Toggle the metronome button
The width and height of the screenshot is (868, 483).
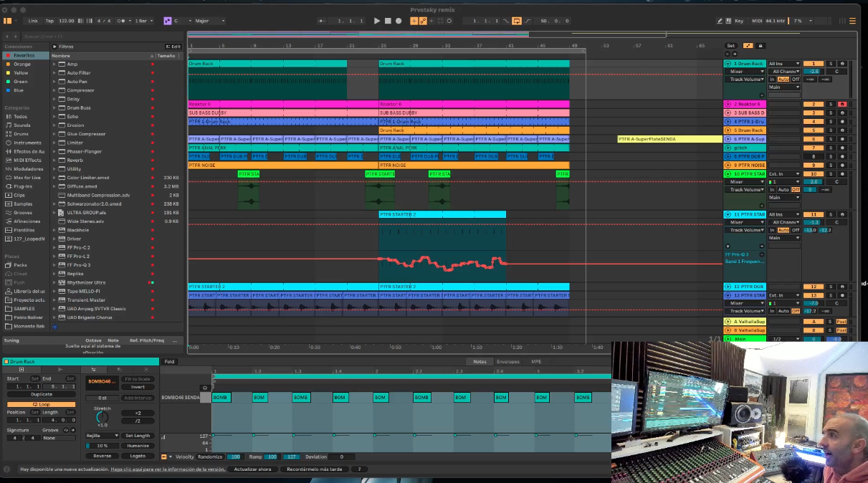coord(122,21)
